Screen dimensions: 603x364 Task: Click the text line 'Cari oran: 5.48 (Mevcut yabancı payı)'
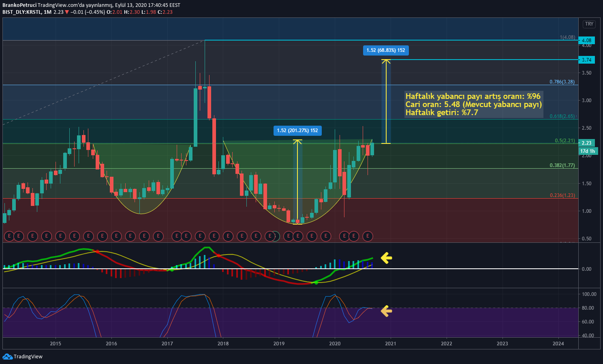click(x=474, y=105)
